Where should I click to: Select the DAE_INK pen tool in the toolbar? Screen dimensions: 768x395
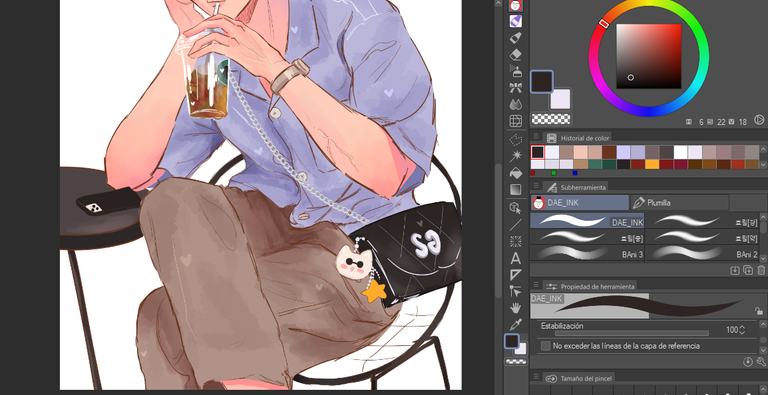[515, 5]
